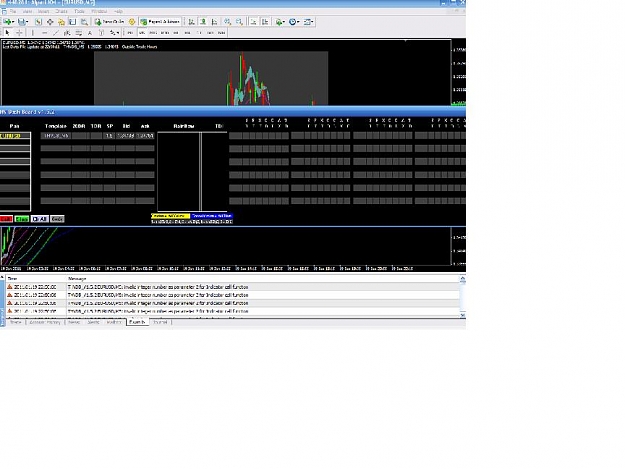Click the New Order button
The height and width of the screenshot is (469, 625).
point(110,22)
